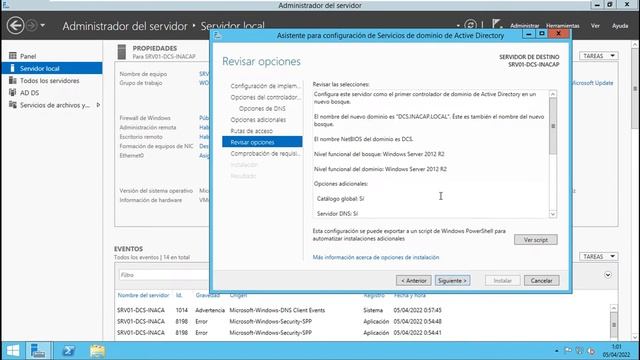This screenshot has height=360, width=640.
Task: Open the Administrar menu
Action: click(524, 26)
